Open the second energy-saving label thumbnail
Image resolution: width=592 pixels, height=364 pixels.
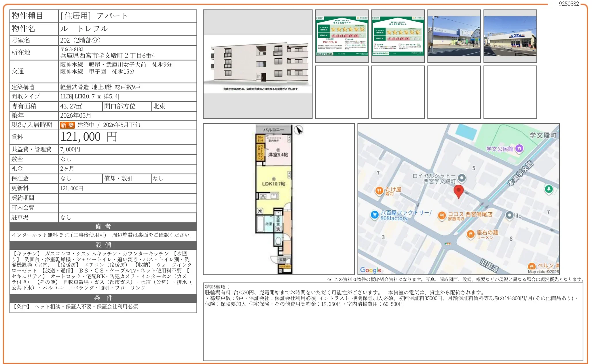[x=398, y=36]
